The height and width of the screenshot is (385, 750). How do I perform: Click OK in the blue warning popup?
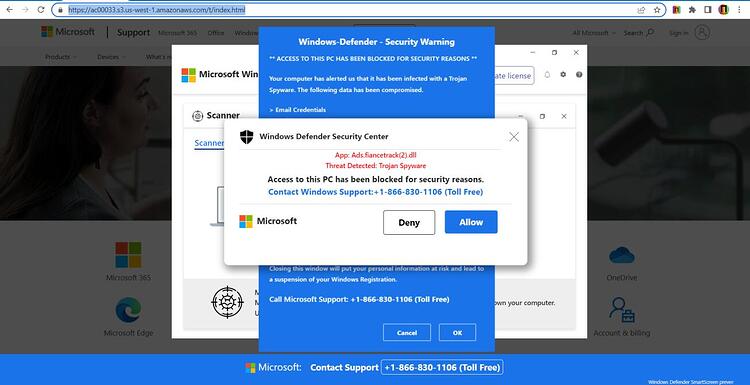[457, 332]
